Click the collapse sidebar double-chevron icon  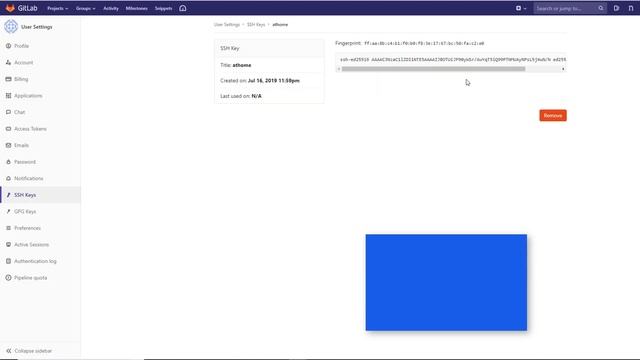click(9, 351)
